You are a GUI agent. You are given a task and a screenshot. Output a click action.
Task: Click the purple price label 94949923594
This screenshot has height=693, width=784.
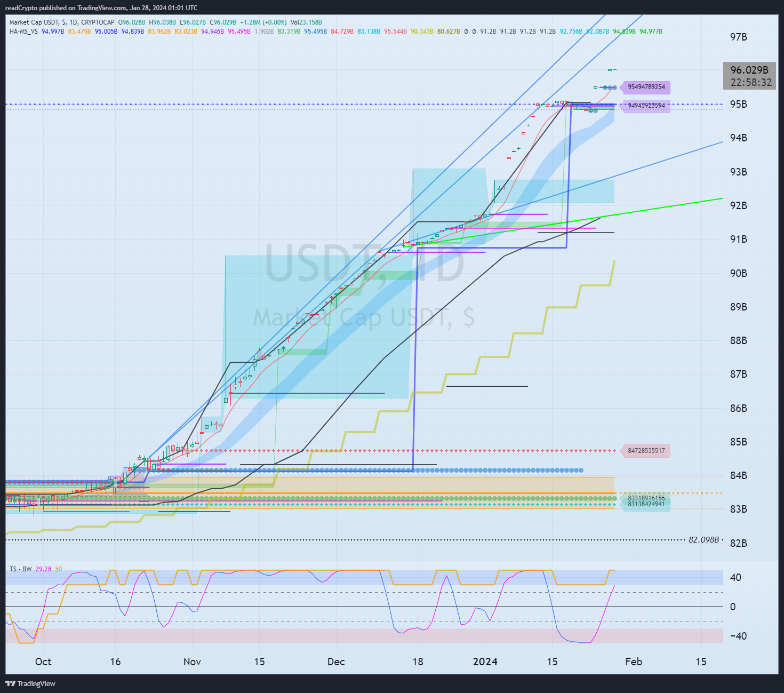coord(646,106)
